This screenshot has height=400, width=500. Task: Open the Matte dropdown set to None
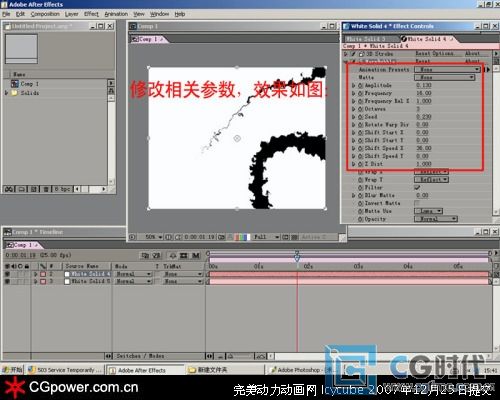pyautogui.click(x=444, y=77)
